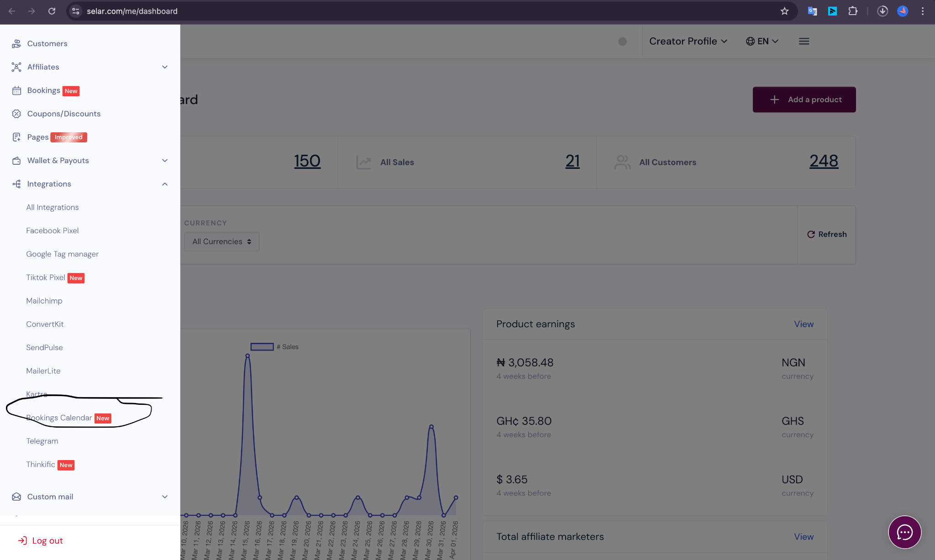Click the Coupons/Discounts icon
This screenshot has height=560, width=935.
coord(16,114)
